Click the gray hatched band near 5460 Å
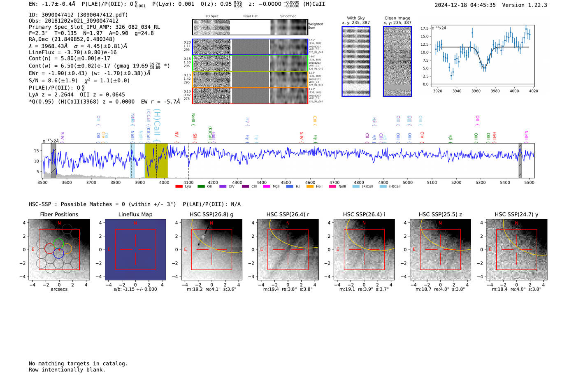Viewport: 576px width, 392px height. click(520, 160)
